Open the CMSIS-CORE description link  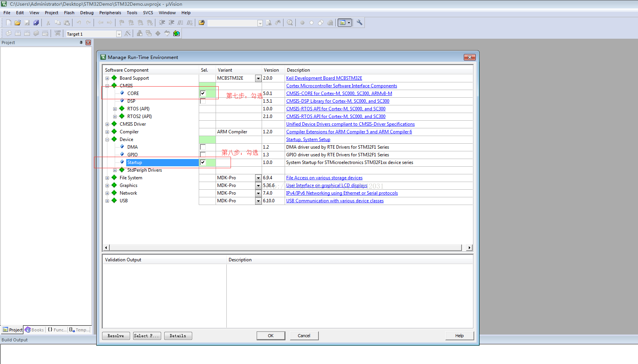click(x=339, y=93)
